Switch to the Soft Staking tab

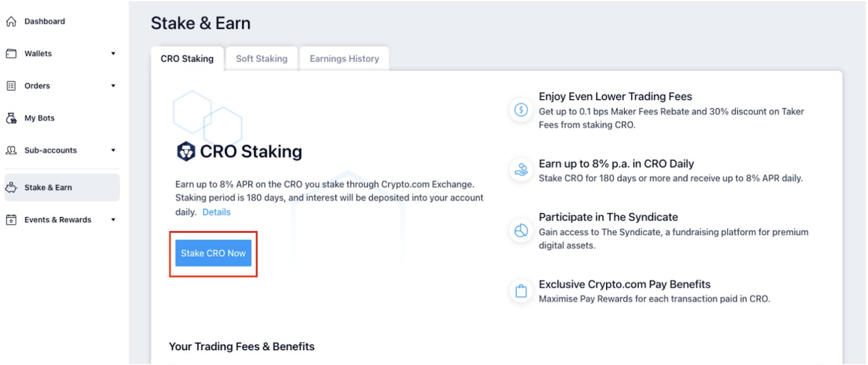tap(261, 58)
